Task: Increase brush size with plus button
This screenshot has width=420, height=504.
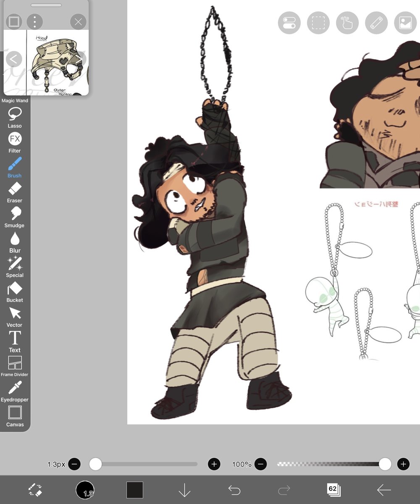Action: 214,464
